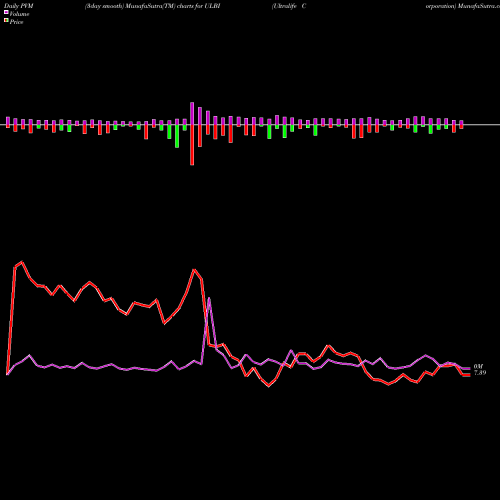Click the Price legend swatch
Viewport: 500px width, 500px height.
[6, 21]
